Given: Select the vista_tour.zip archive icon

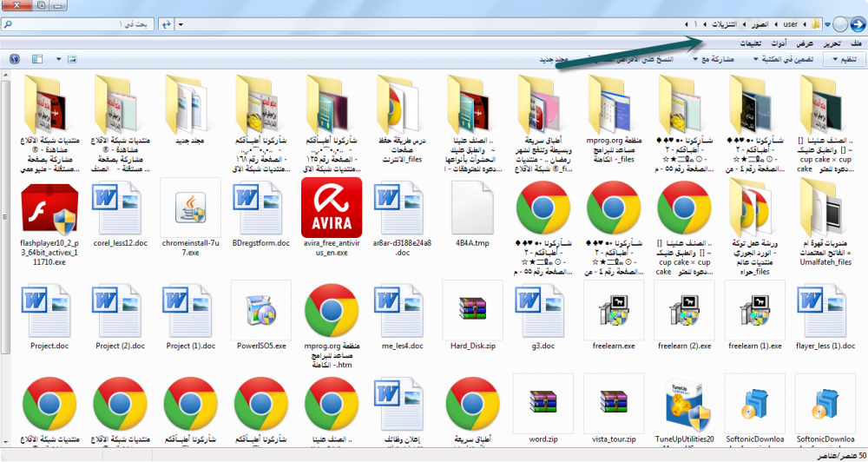Looking at the screenshot, I should 613,405.
